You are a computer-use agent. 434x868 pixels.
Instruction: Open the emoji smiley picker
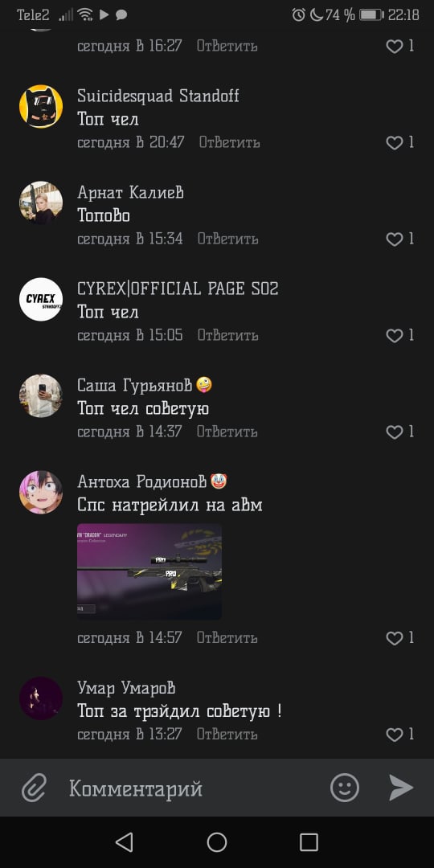coord(344,788)
